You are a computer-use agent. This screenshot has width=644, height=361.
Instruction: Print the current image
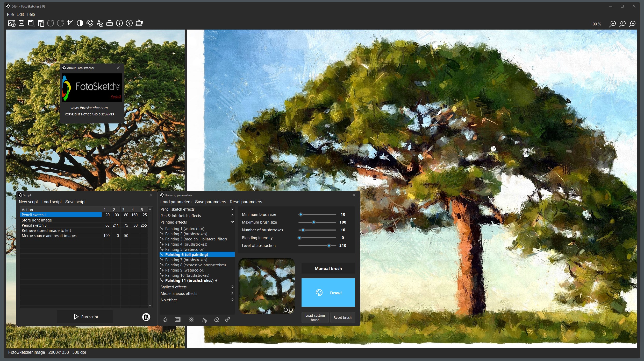[110, 23]
